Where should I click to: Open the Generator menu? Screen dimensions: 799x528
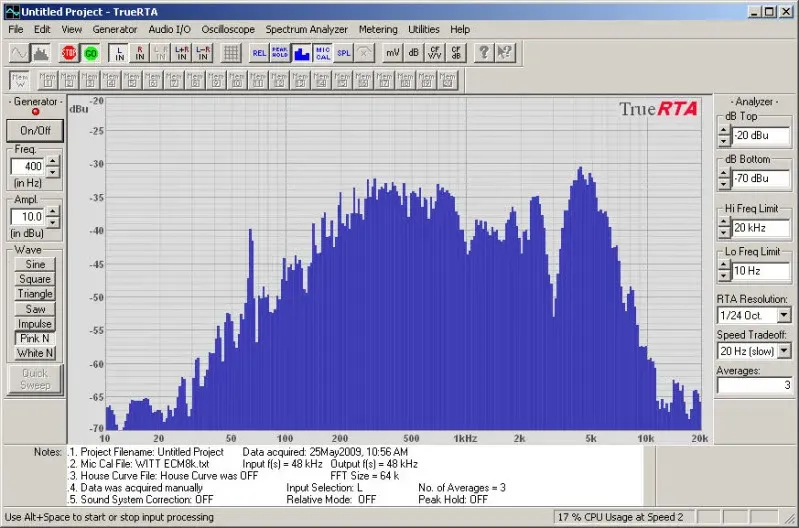[115, 30]
